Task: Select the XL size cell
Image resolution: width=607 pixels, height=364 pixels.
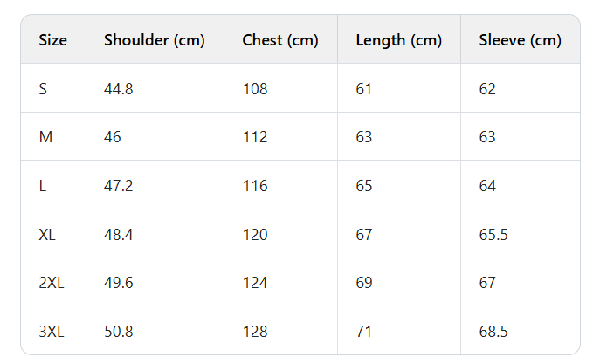Action: 47,234
